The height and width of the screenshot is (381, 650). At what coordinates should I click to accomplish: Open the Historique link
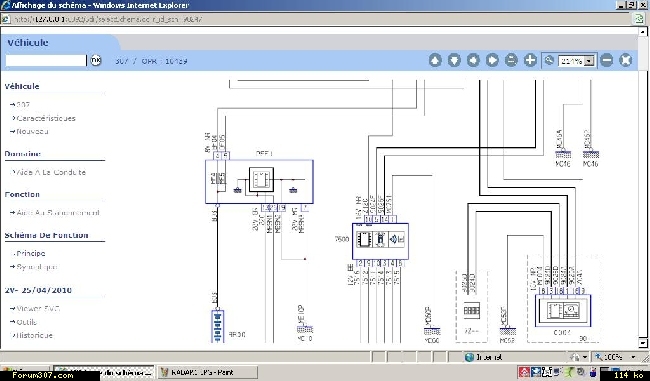[34, 335]
